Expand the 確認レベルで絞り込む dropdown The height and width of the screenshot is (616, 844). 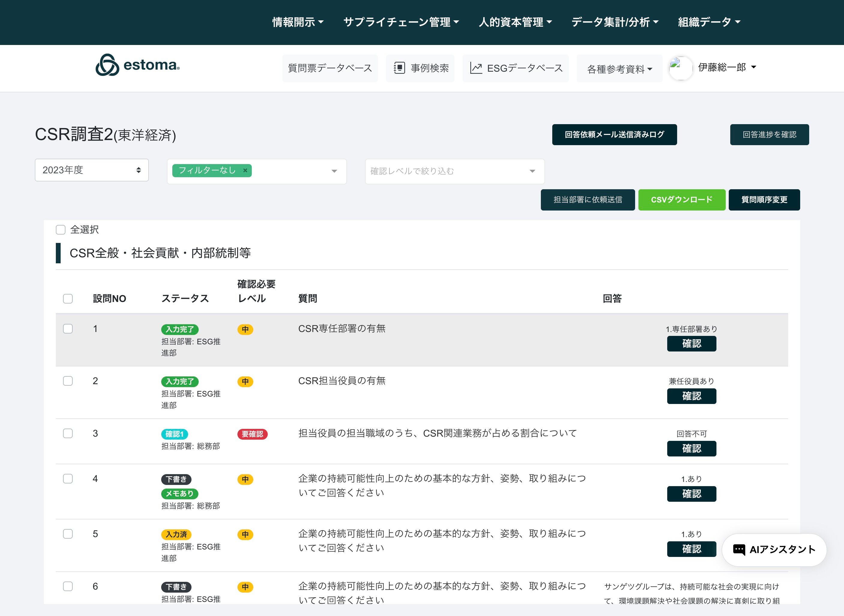pos(454,171)
